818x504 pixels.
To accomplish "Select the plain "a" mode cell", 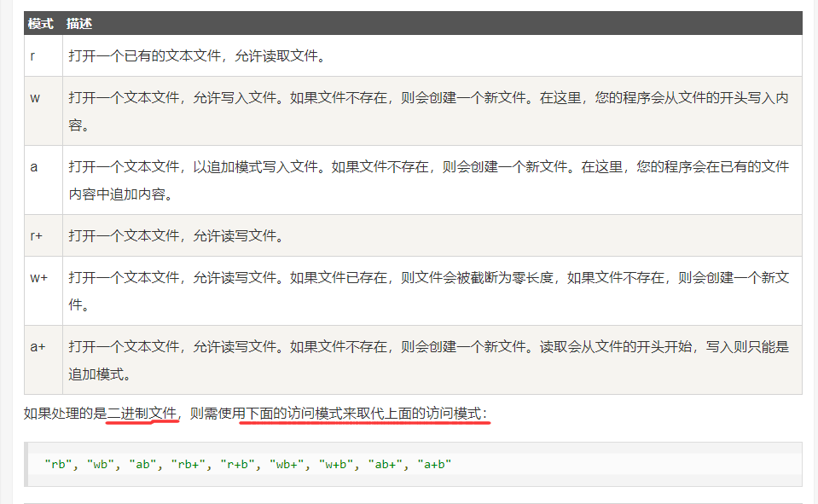I will tap(34, 167).
